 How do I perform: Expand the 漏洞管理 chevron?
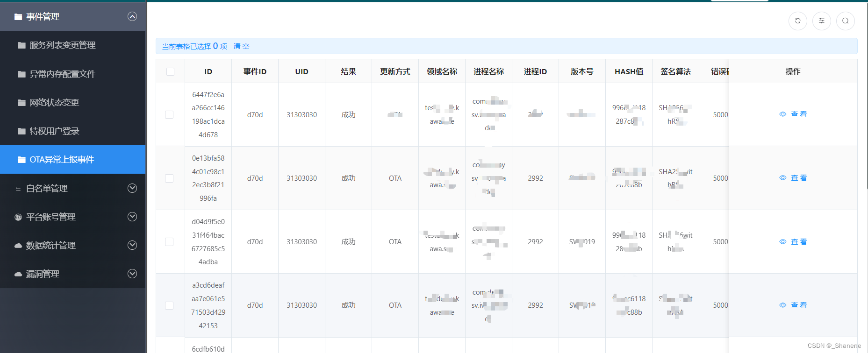[x=132, y=274]
